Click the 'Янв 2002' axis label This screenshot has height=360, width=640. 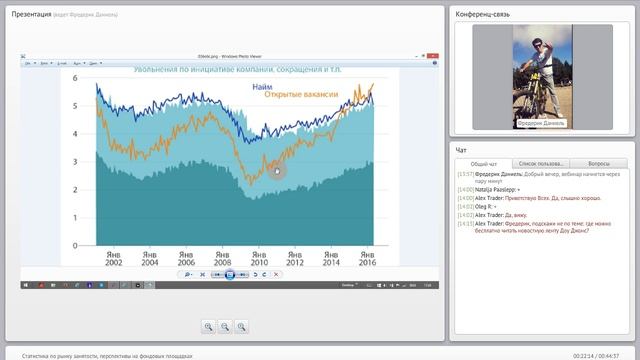(113, 259)
